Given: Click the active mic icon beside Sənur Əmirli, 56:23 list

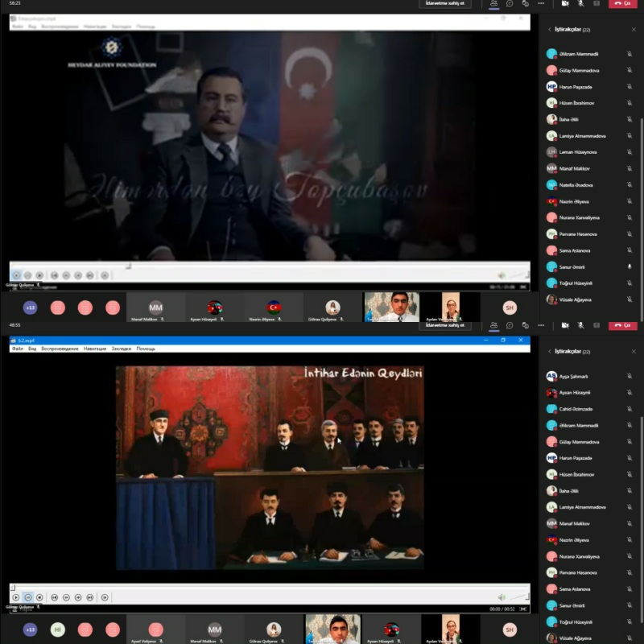Looking at the screenshot, I should pyautogui.click(x=630, y=267).
